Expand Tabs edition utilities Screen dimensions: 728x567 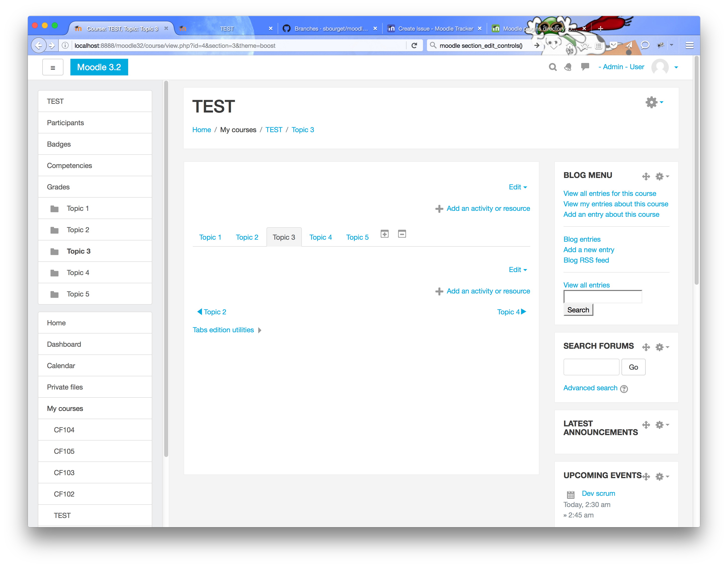(x=227, y=330)
